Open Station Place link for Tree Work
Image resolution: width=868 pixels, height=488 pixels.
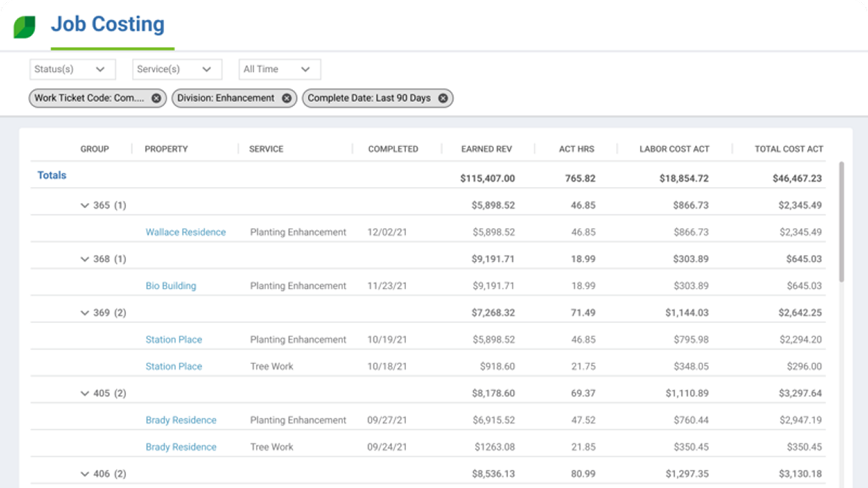click(x=174, y=366)
